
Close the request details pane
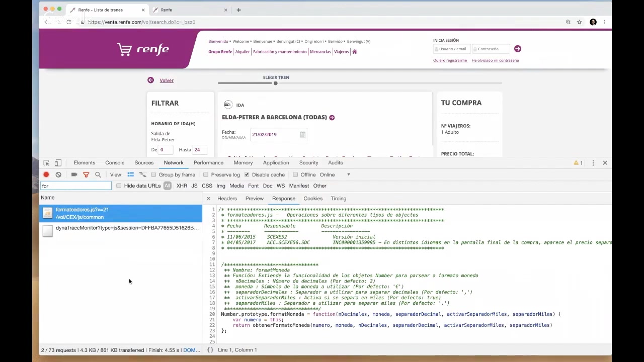[208, 199]
